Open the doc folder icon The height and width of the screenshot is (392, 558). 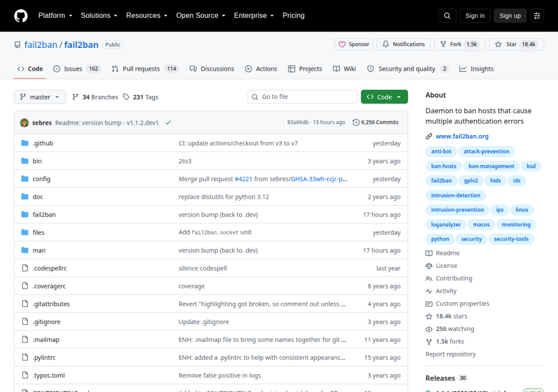25,197
